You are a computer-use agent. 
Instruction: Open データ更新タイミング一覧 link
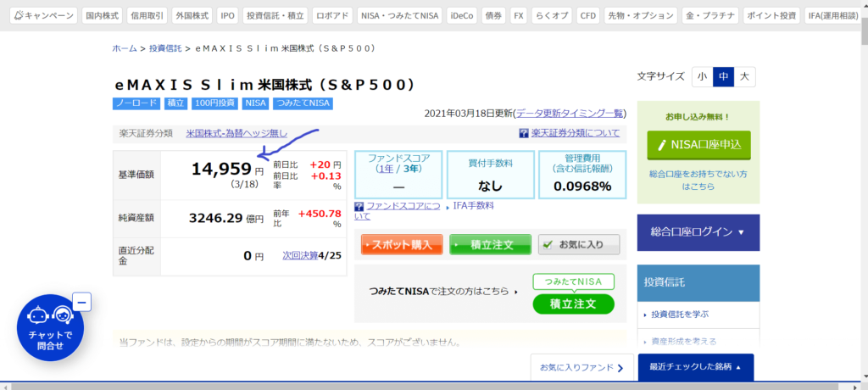click(570, 114)
